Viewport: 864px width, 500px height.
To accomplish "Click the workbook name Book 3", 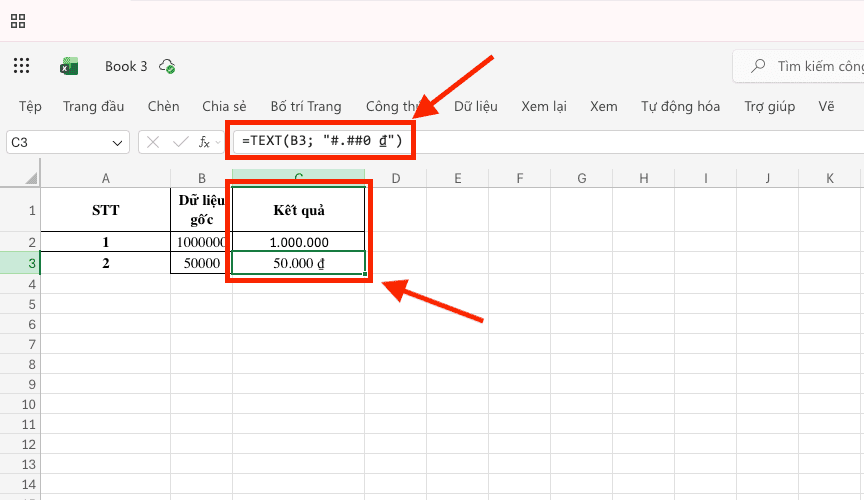I will point(126,66).
